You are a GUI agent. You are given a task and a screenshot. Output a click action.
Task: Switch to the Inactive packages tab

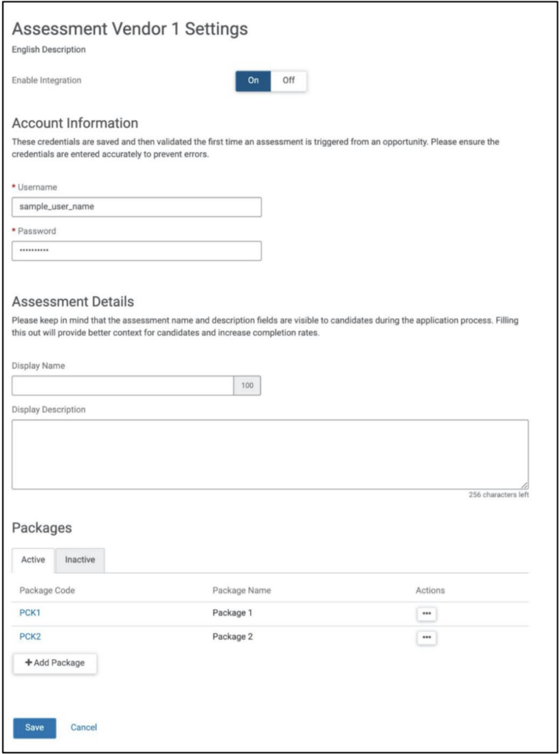79,560
